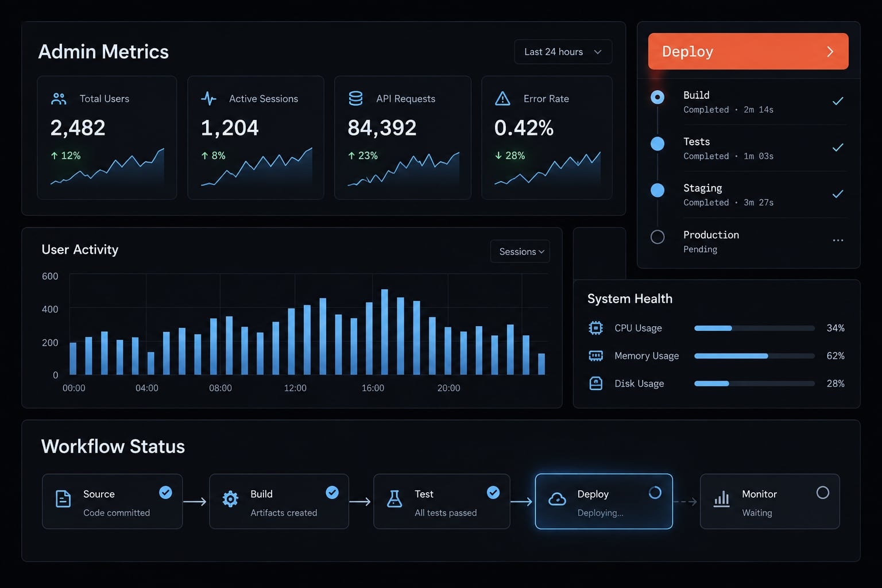Click the System Health heading
Viewport: 882px width, 588px height.
630,299
